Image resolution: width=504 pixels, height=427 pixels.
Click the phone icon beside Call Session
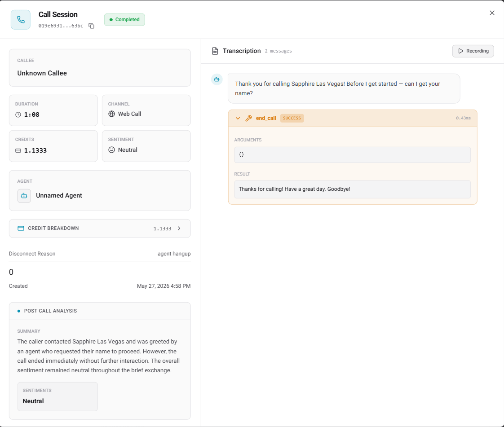pos(21,20)
